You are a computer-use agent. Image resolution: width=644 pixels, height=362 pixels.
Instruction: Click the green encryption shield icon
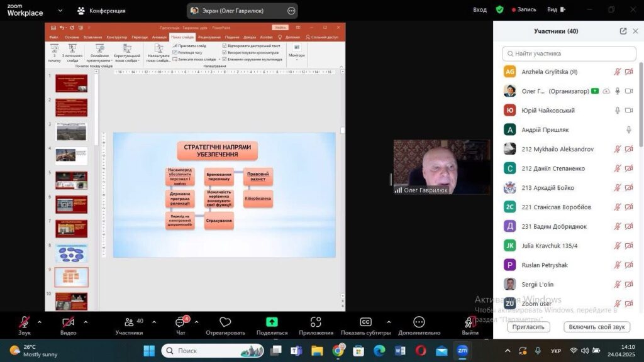coord(499,10)
